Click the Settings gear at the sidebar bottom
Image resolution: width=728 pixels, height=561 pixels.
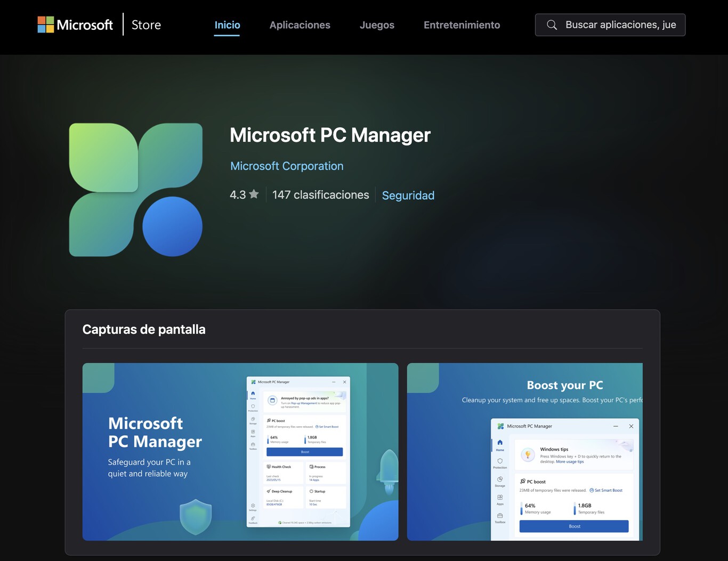click(x=253, y=505)
